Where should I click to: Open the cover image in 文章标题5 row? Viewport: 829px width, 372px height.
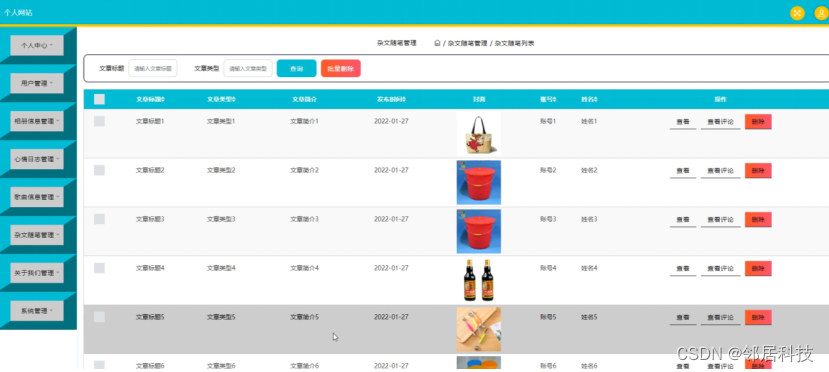click(x=478, y=329)
